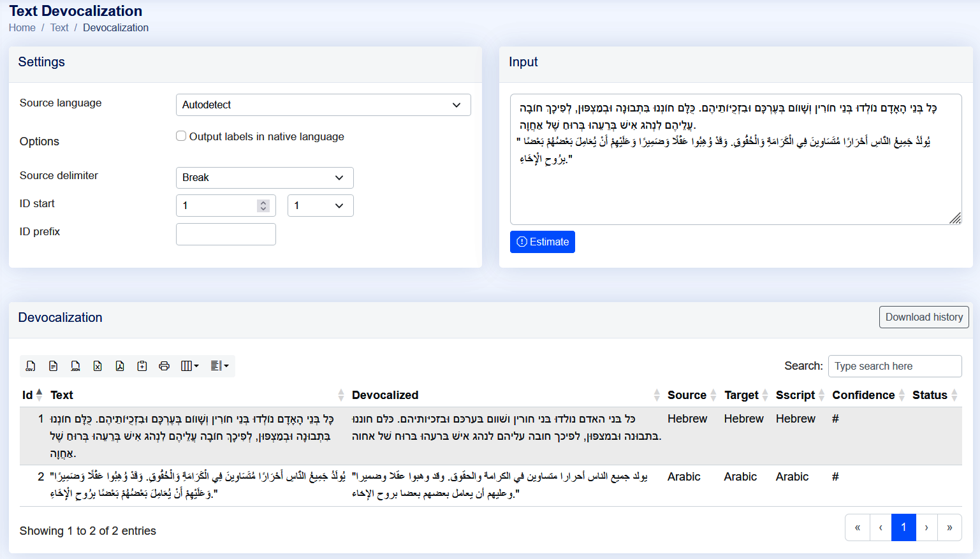Click Sscript value Arabic in row 2
The width and height of the screenshot is (980, 559).
(x=792, y=477)
